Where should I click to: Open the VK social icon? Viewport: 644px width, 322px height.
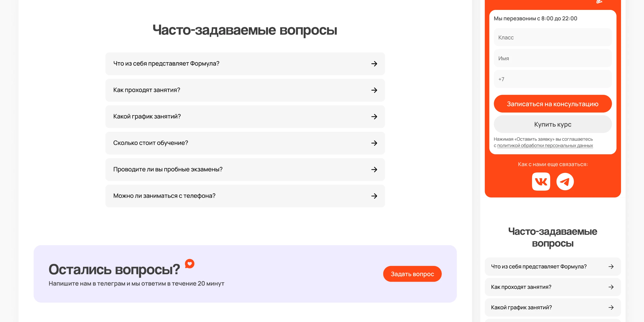[x=541, y=181]
